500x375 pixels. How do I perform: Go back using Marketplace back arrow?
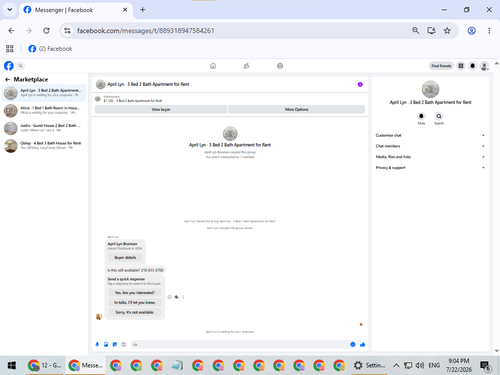(x=7, y=79)
